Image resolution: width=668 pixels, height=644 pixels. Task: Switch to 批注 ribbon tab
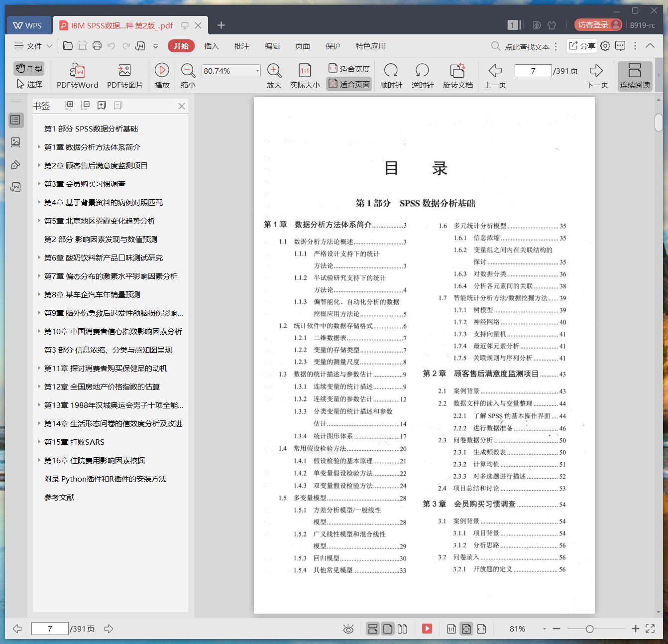[241, 46]
